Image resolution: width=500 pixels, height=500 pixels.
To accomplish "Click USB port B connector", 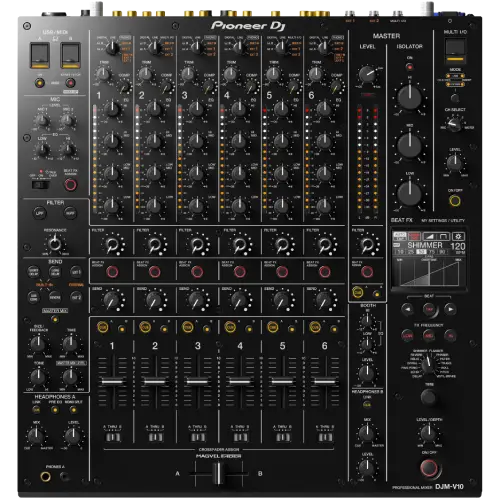I will pos(70,55).
